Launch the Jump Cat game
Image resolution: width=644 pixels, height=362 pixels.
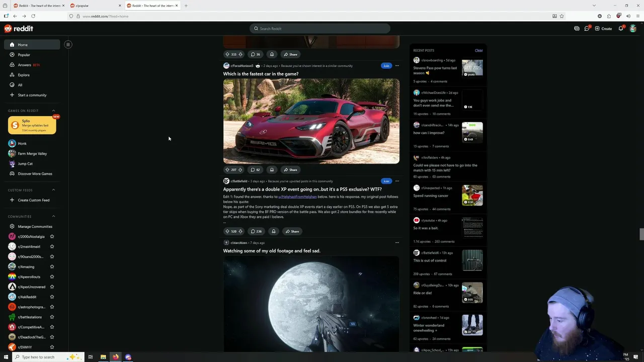click(x=25, y=163)
